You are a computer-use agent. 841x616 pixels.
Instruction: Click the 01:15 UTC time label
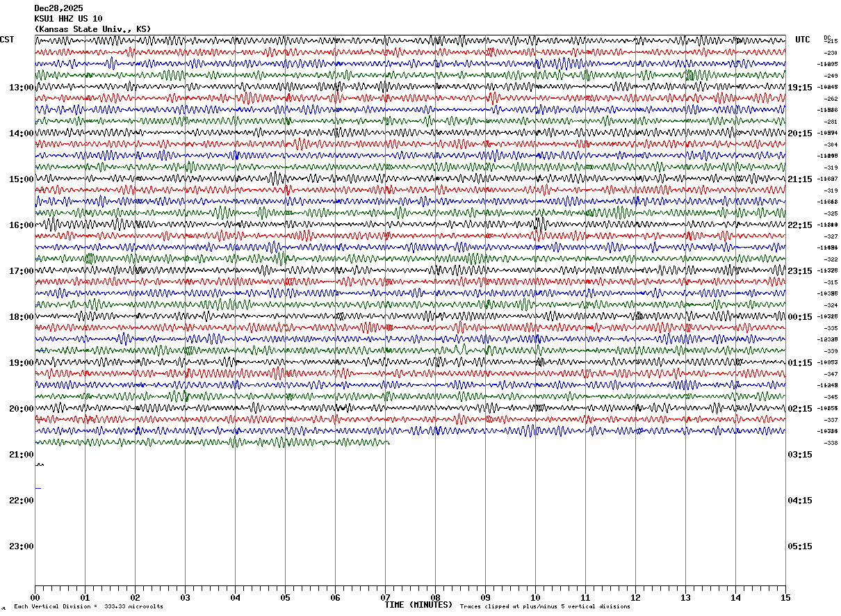pos(800,363)
